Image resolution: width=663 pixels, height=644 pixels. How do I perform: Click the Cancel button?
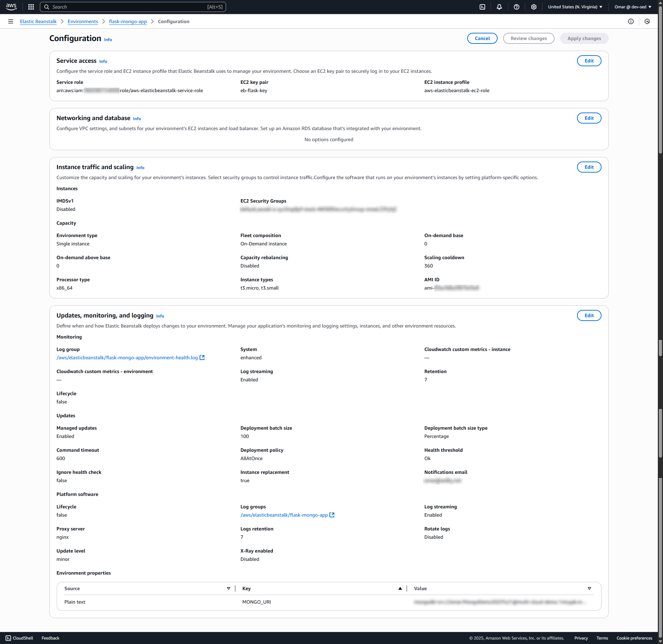(x=482, y=38)
